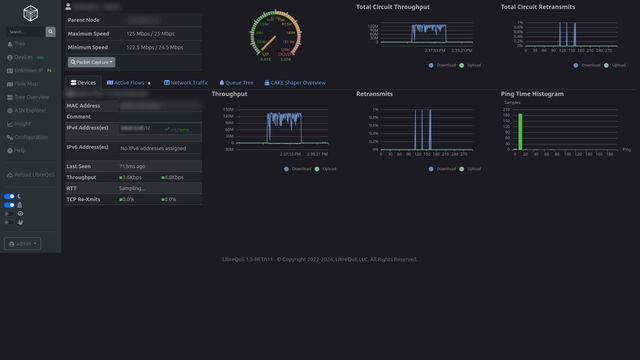Toggle Download legend in Total Circuit Throughput
Image resolution: width=640 pixels, height=360 pixels.
[442, 65]
